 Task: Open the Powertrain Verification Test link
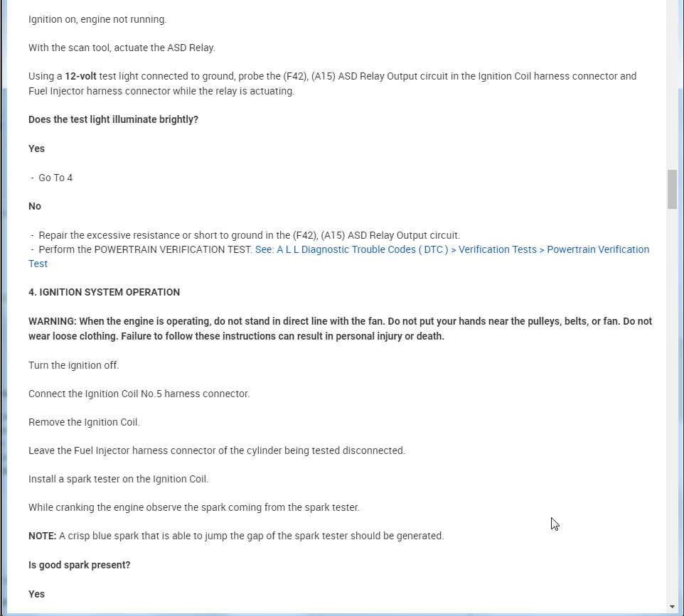[x=451, y=249]
